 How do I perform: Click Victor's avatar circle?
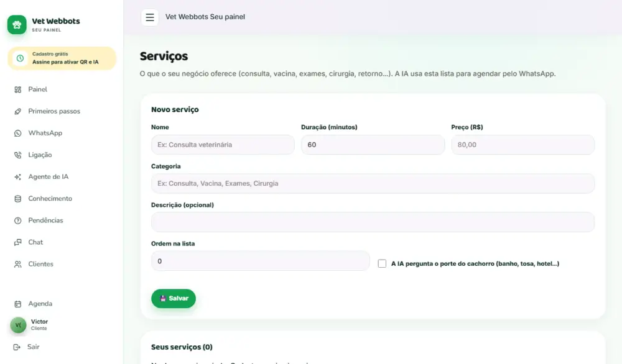(18, 325)
